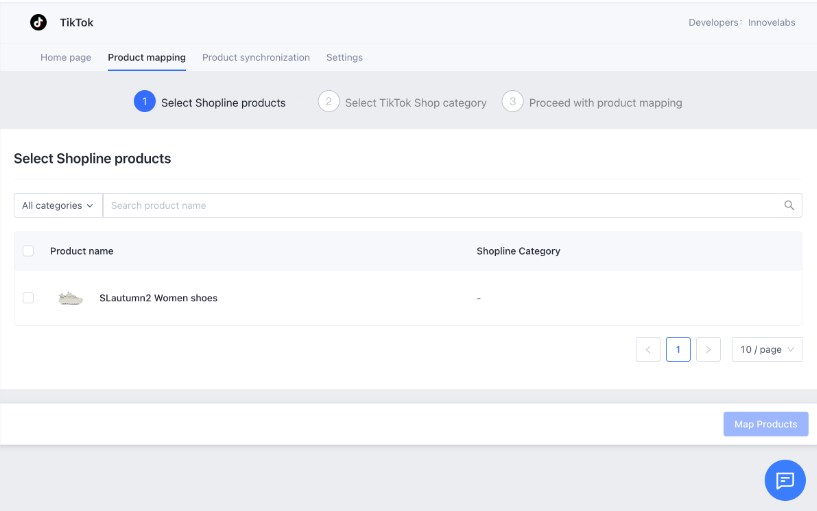Go to the Settings tab
Screen dimensions: 817x511
click(344, 58)
